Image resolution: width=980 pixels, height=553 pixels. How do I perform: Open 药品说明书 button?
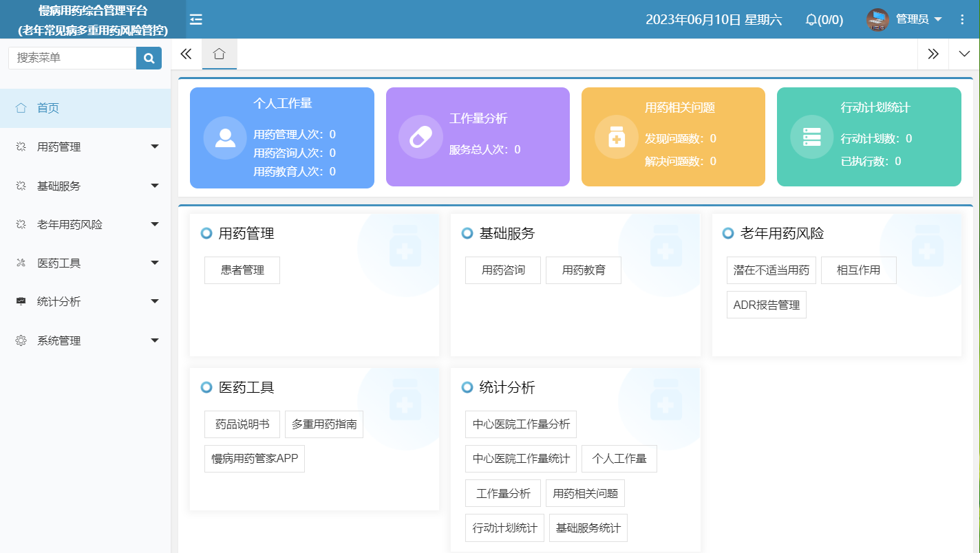pyautogui.click(x=242, y=424)
